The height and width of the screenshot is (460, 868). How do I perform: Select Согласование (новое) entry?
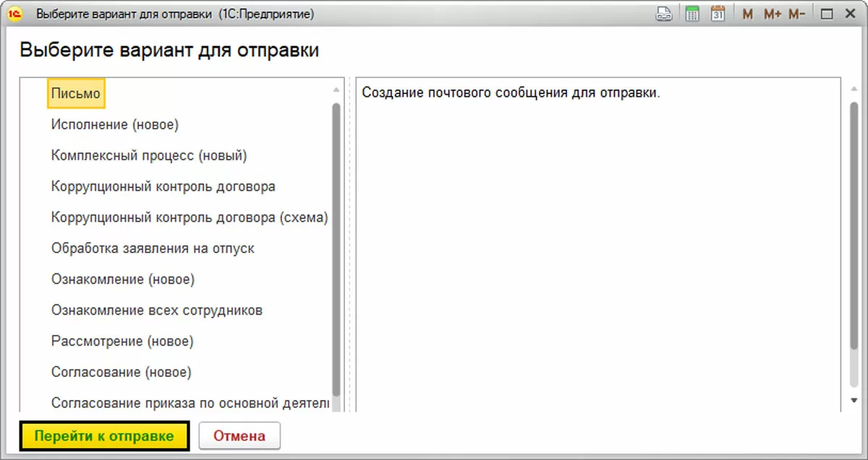click(x=121, y=372)
